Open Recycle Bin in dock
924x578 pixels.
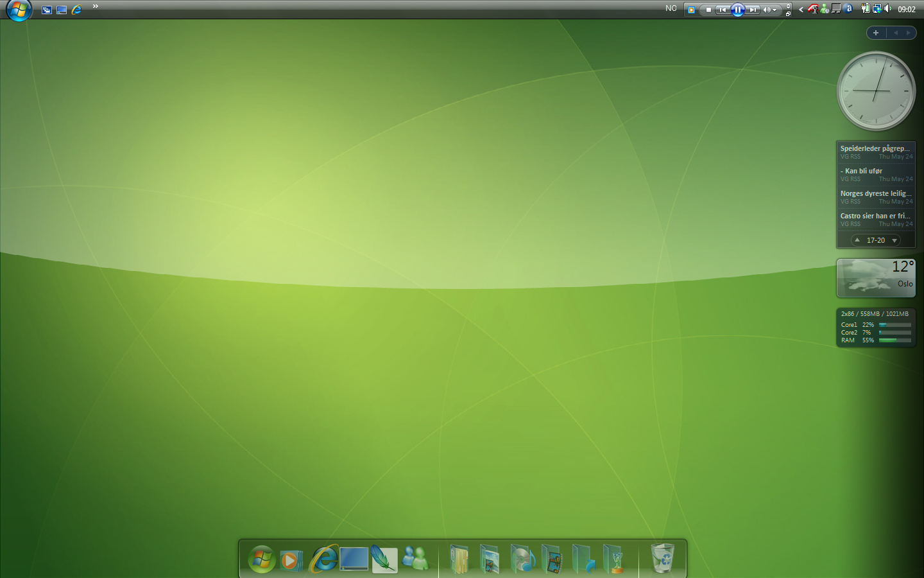click(x=663, y=558)
